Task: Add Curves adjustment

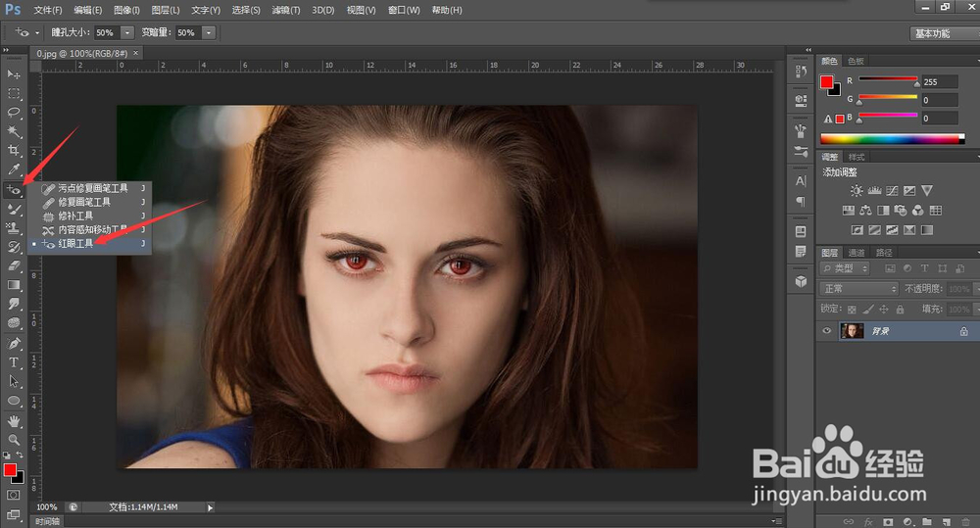Action: (x=892, y=191)
